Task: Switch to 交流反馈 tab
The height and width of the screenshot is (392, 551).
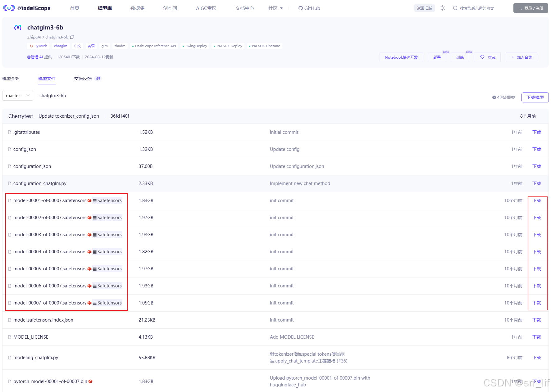Action: tap(88, 79)
